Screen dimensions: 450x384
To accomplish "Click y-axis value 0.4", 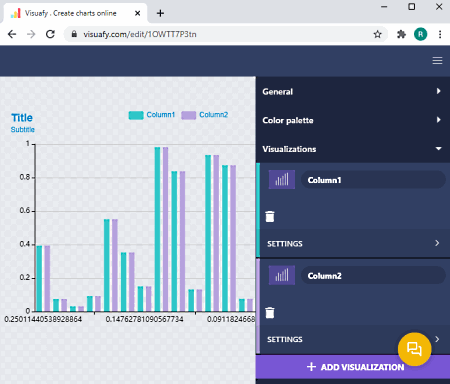I will click(x=25, y=244).
